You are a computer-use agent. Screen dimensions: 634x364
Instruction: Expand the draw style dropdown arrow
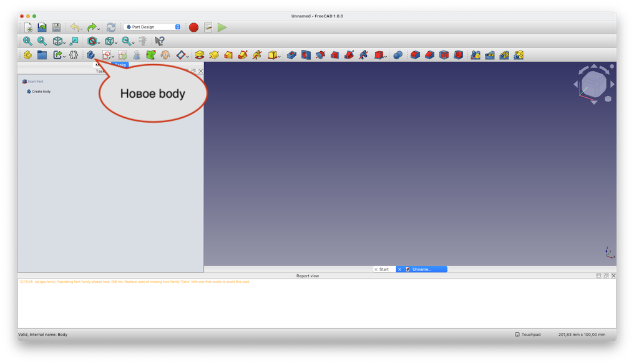point(99,42)
